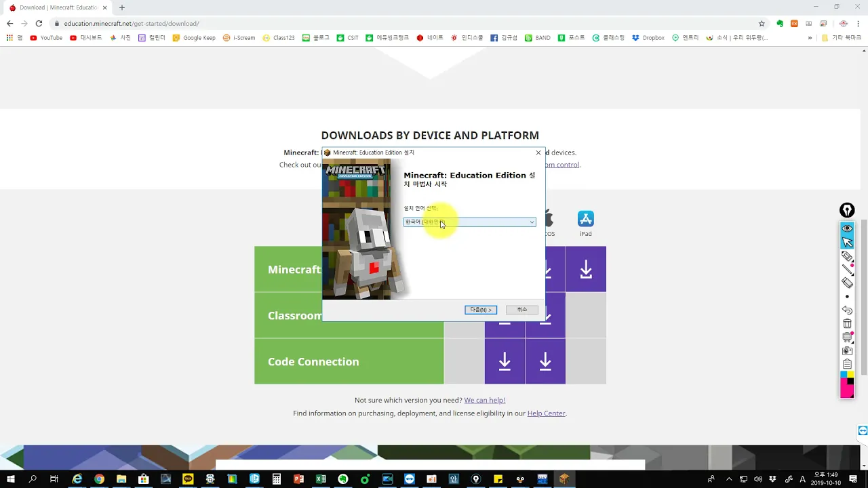Click the page vertical scrollbar
Viewport: 868px width, 488px height.
click(x=864, y=298)
